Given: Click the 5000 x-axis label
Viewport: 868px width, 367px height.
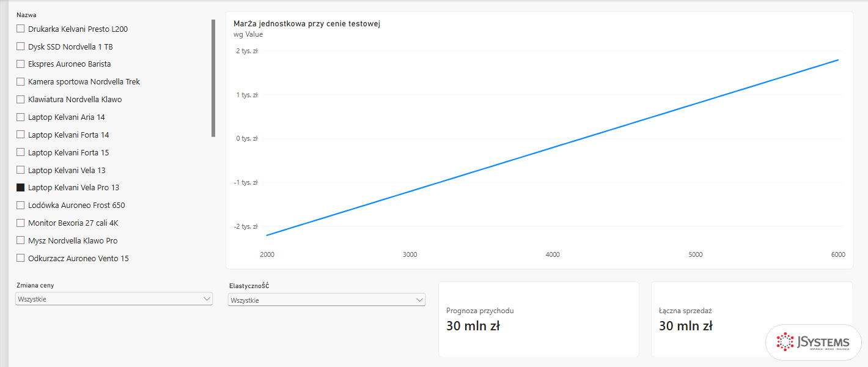Looking at the screenshot, I should (x=696, y=254).
